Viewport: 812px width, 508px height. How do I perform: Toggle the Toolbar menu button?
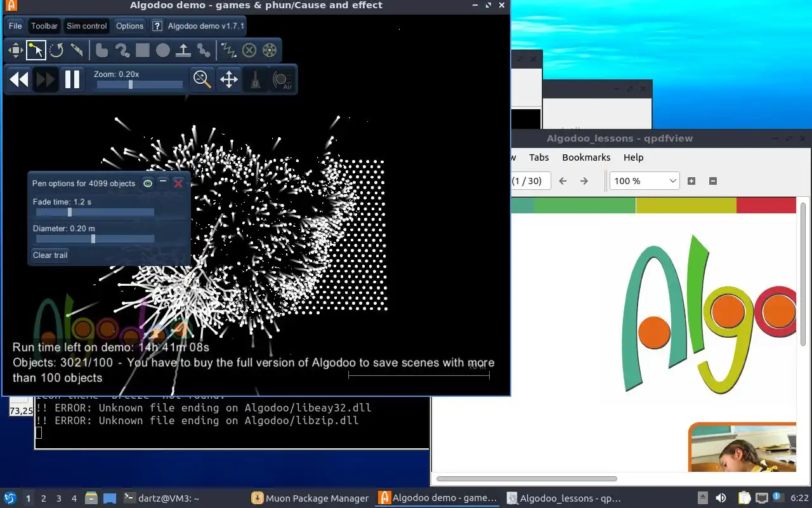(x=44, y=26)
